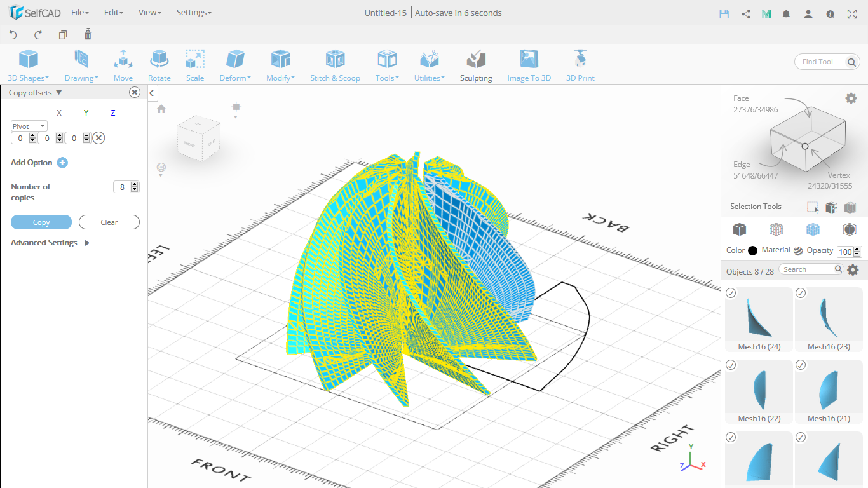The image size is (868, 488).
Task: Click the Copy object icon
Action: point(63,35)
